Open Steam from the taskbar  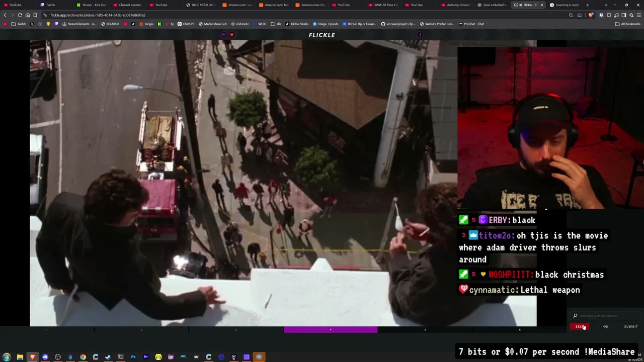coord(108,357)
